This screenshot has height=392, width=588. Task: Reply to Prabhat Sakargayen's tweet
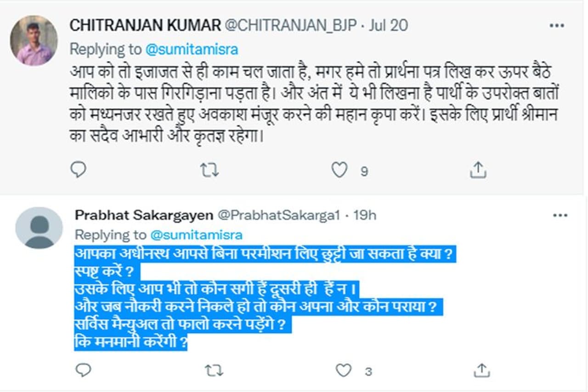[x=83, y=370]
